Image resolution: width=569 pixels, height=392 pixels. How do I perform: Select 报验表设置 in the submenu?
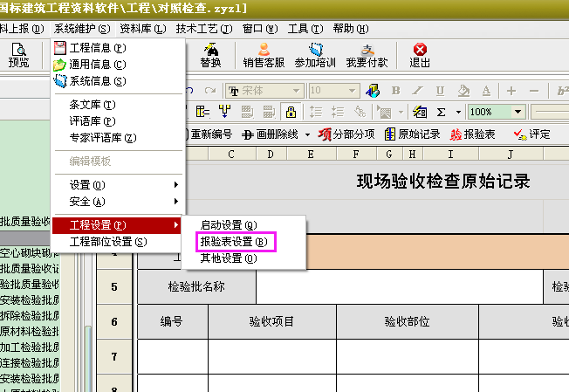233,242
